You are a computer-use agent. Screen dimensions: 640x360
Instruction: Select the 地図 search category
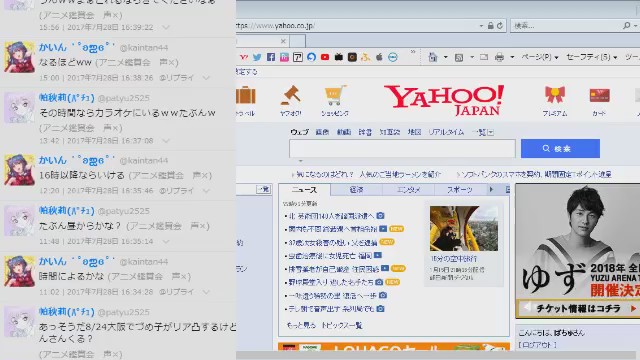[414, 132]
